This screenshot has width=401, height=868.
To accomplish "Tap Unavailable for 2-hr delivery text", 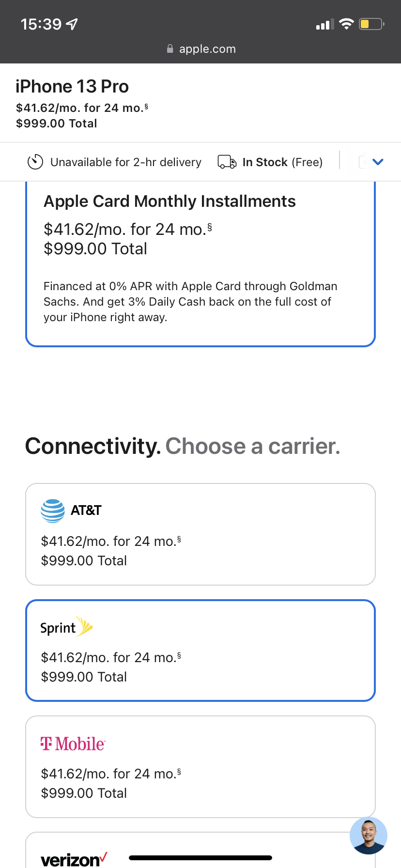I will click(126, 162).
